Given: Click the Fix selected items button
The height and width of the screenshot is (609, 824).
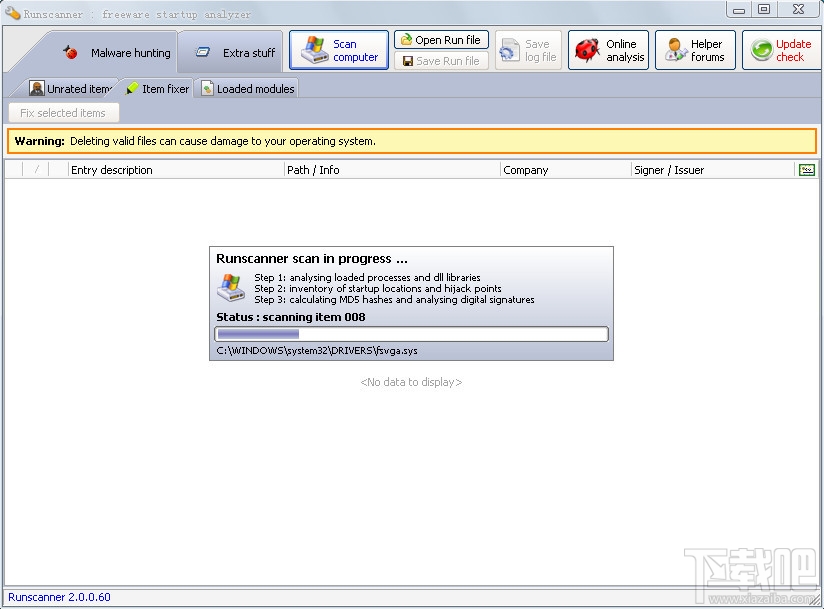Looking at the screenshot, I should tap(63, 112).
